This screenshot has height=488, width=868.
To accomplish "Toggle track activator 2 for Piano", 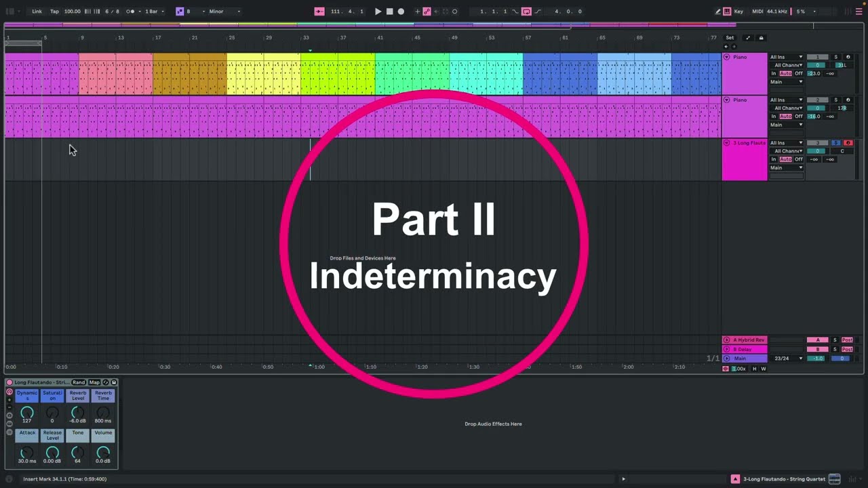I will [x=817, y=100].
